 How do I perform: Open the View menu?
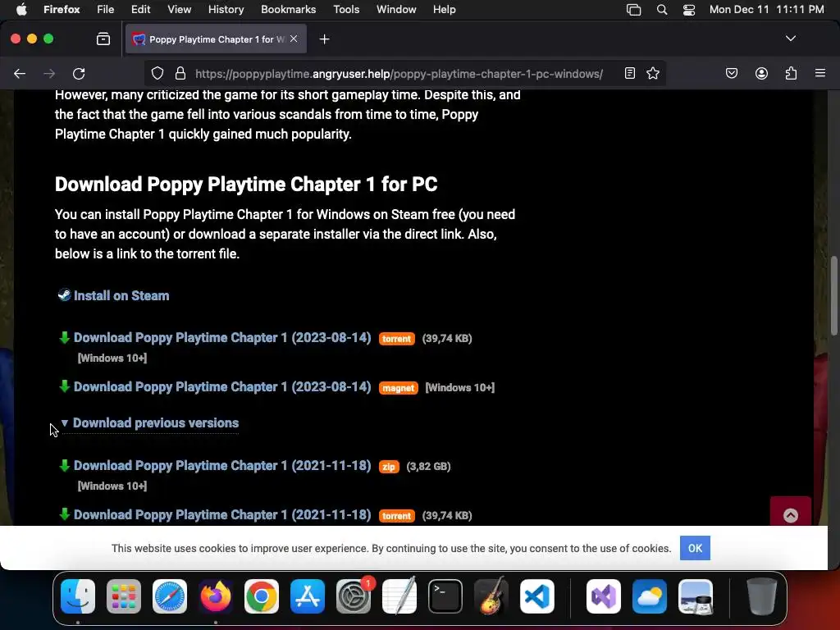pos(180,10)
